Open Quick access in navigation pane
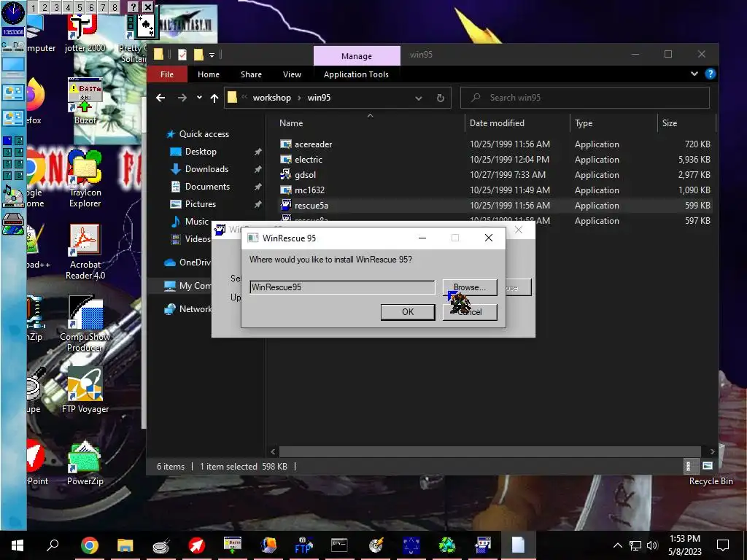This screenshot has height=560, width=747. tap(204, 134)
